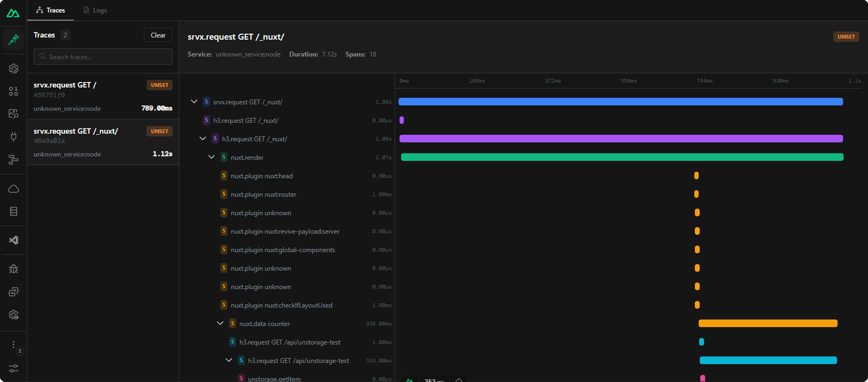Open the VS Code icon in the sidebar
Viewport: 868px width, 382px height.
point(14,240)
